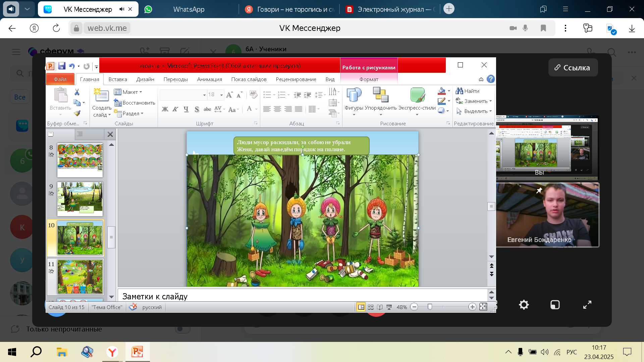The width and height of the screenshot is (644, 362).
Task: Open PowerPoint from the Windows taskbar
Action: click(x=137, y=352)
